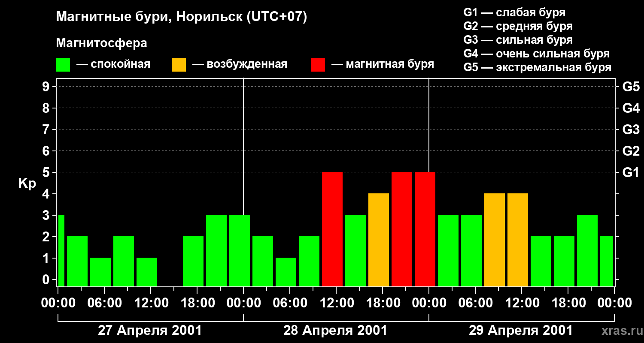Click the red 'магнитная буря' legend swatch
644x343 pixels.
(x=318, y=65)
